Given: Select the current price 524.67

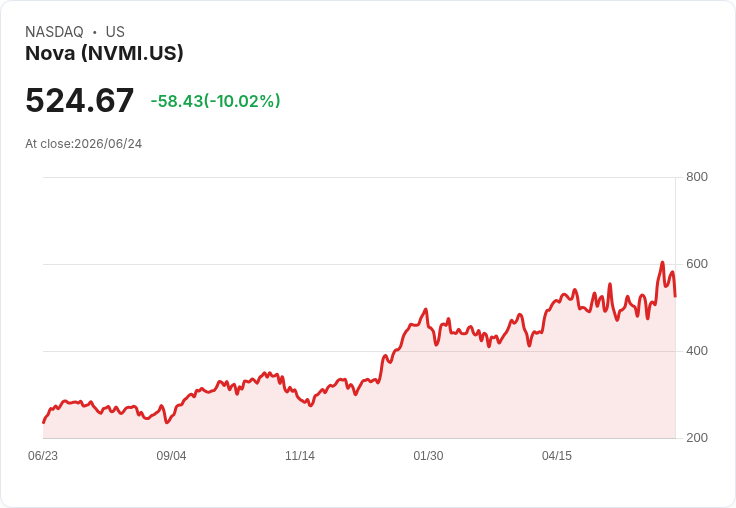Looking at the screenshot, I should tap(80, 100).
